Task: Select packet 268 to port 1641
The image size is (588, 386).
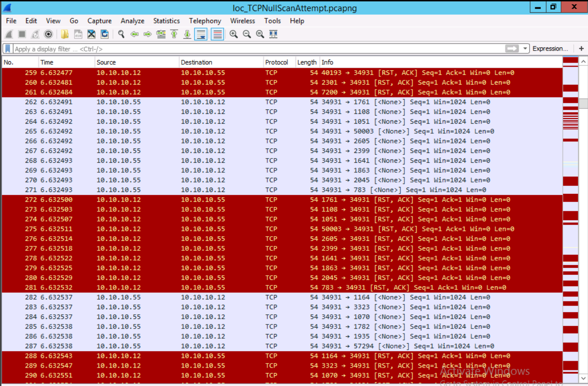Action: point(282,160)
